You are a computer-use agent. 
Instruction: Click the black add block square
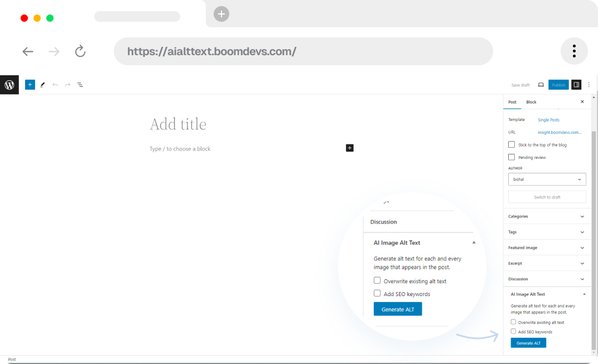pyautogui.click(x=350, y=148)
